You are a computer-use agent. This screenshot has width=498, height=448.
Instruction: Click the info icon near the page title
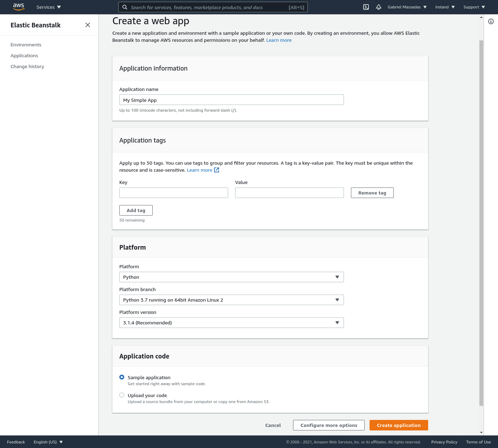491,21
